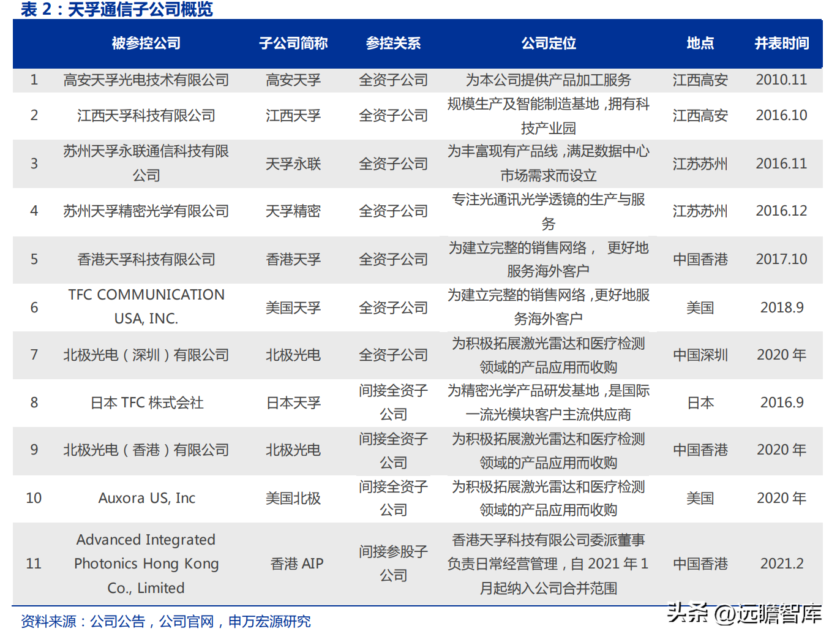Viewport: 840px width, 642px height.
Task: Click abbreviation 江西天孚
Action: pyautogui.click(x=293, y=116)
